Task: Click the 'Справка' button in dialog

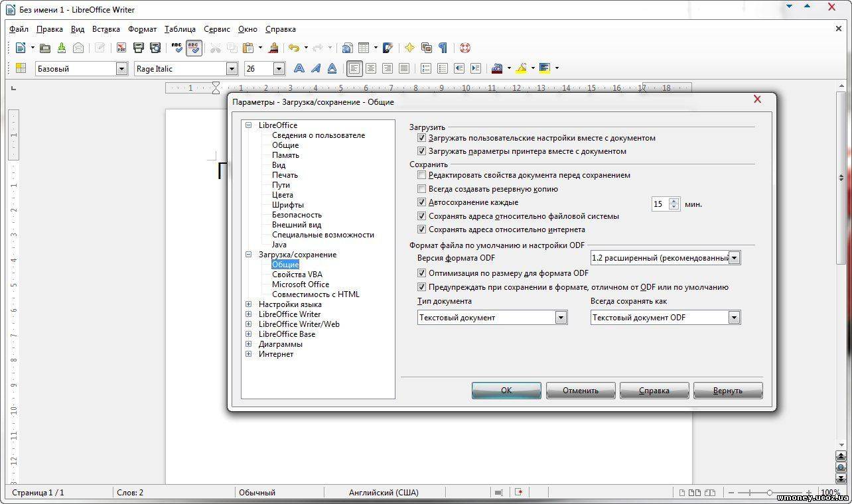Action: (x=654, y=391)
